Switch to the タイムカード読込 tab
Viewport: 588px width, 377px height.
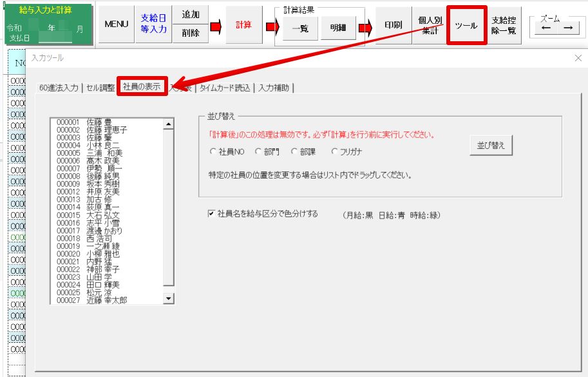224,88
